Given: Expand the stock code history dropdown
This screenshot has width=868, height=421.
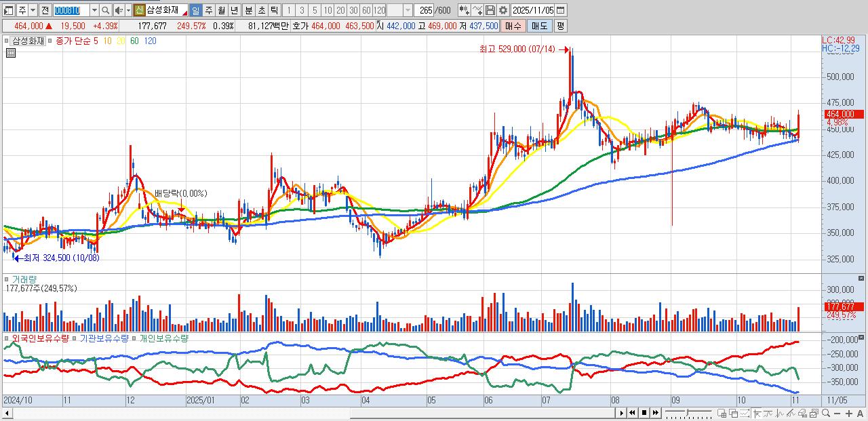Looking at the screenshot, I should [94, 10].
